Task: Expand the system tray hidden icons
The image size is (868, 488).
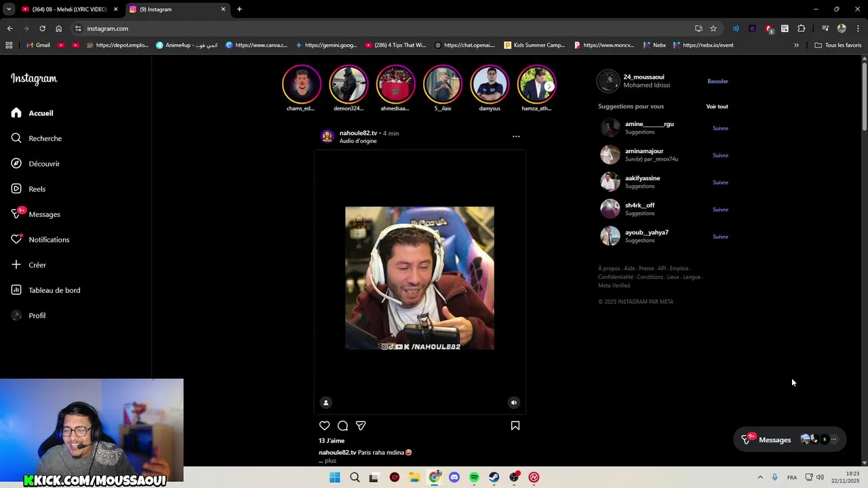Action: [x=759, y=477]
